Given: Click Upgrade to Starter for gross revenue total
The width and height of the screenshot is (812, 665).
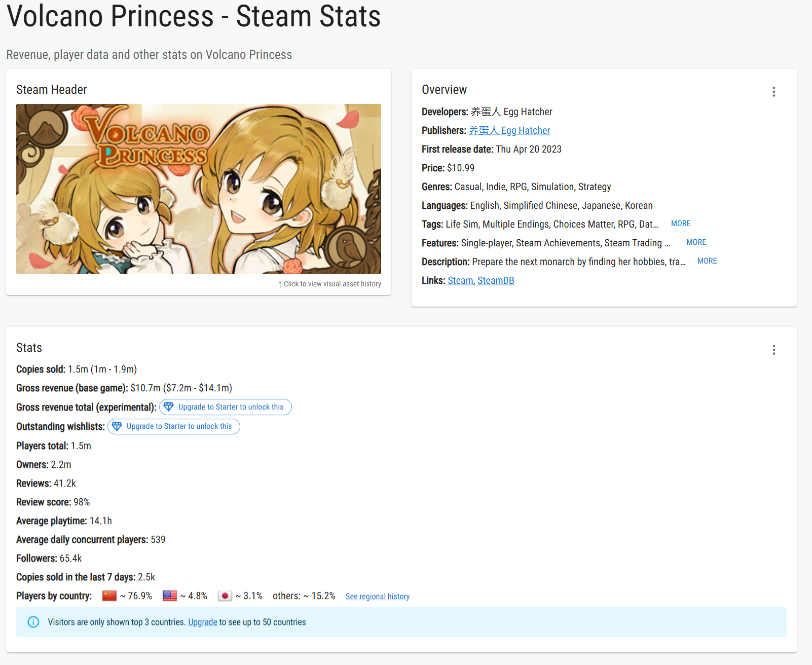Looking at the screenshot, I should (226, 407).
